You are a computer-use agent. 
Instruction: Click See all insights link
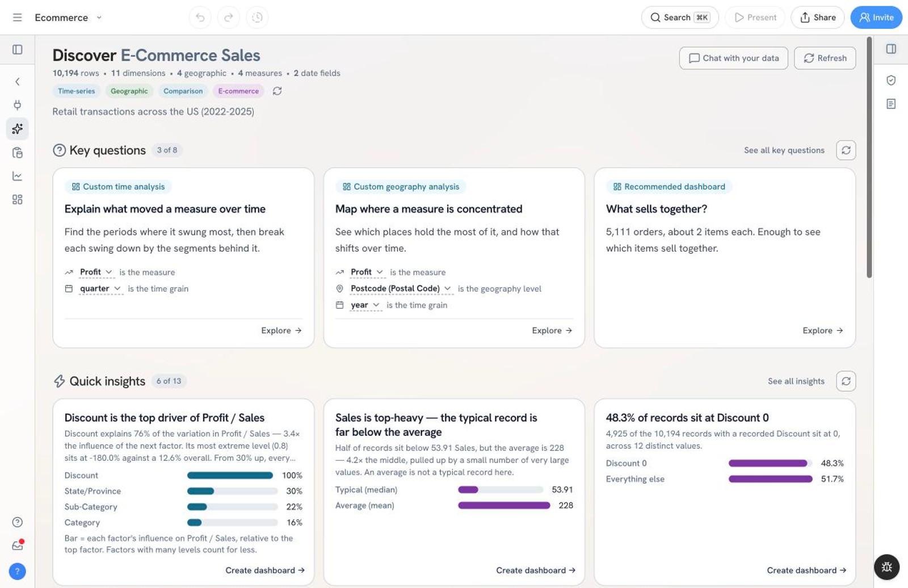(x=796, y=381)
